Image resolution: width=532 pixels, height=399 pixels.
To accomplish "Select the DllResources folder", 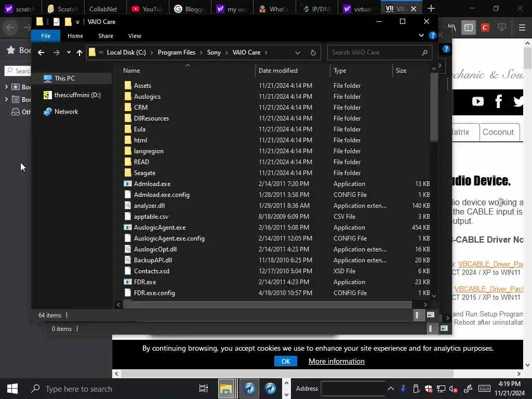I will coord(151,118).
